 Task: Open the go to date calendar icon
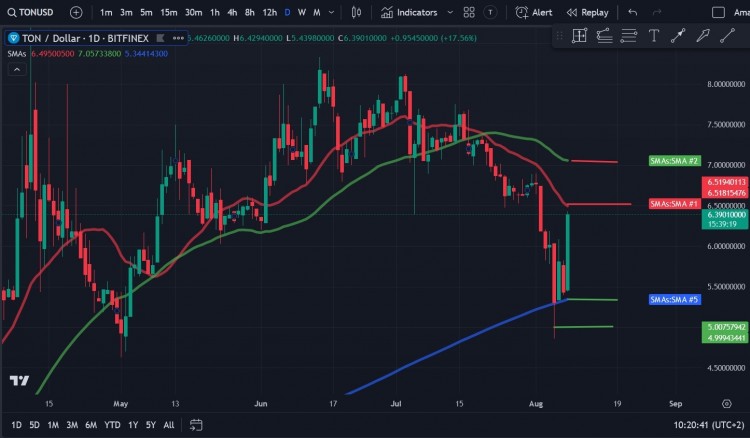coord(196,425)
